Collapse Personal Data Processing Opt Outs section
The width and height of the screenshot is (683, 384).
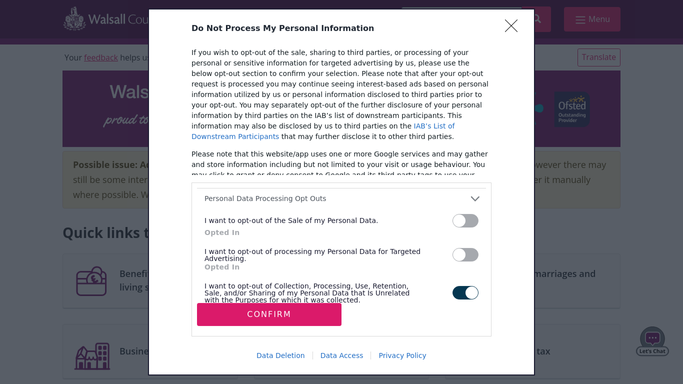point(475,199)
